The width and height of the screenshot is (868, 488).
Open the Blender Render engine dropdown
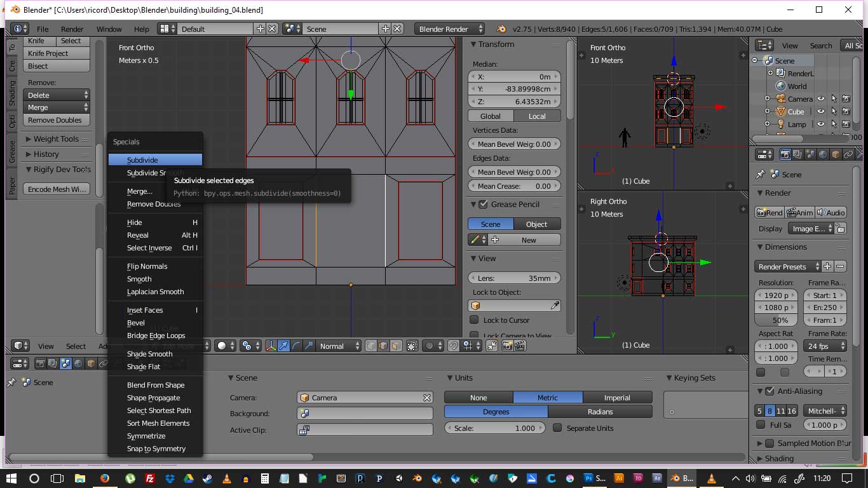click(449, 29)
